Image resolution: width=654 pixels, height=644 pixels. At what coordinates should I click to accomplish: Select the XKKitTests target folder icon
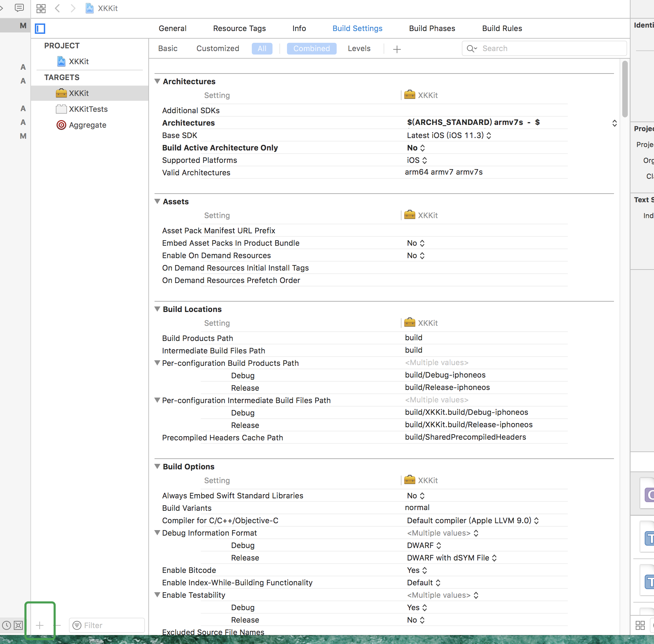point(61,109)
